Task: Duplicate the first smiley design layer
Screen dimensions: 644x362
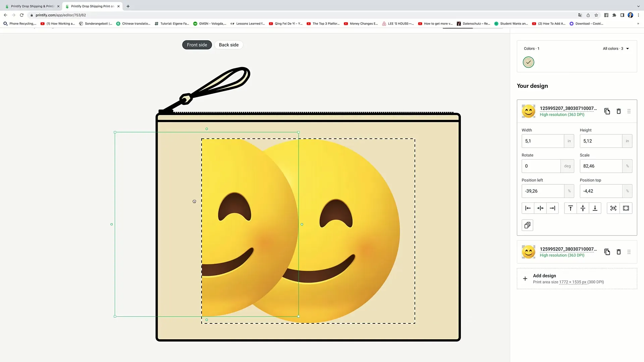Action: point(607,111)
